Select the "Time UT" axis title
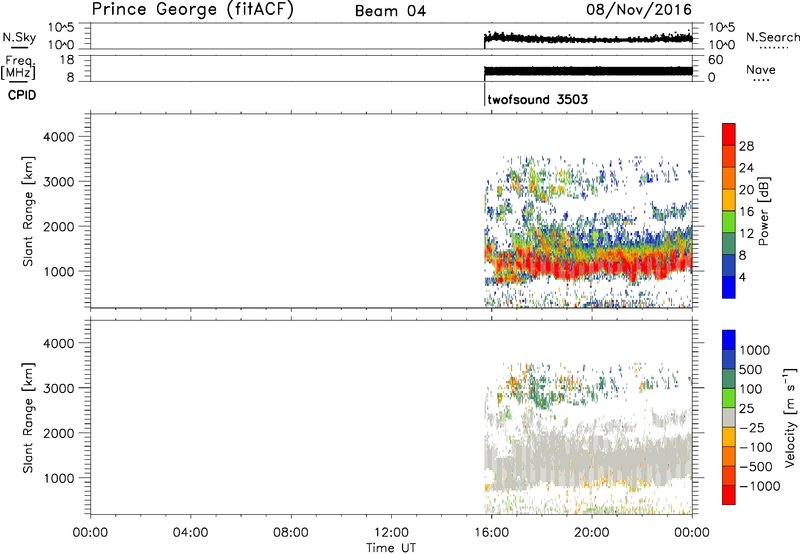 pyautogui.click(x=391, y=548)
